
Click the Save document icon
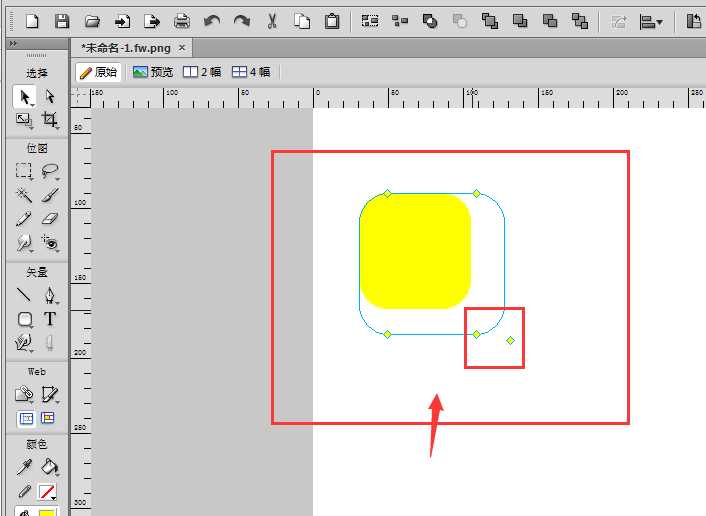[62, 20]
